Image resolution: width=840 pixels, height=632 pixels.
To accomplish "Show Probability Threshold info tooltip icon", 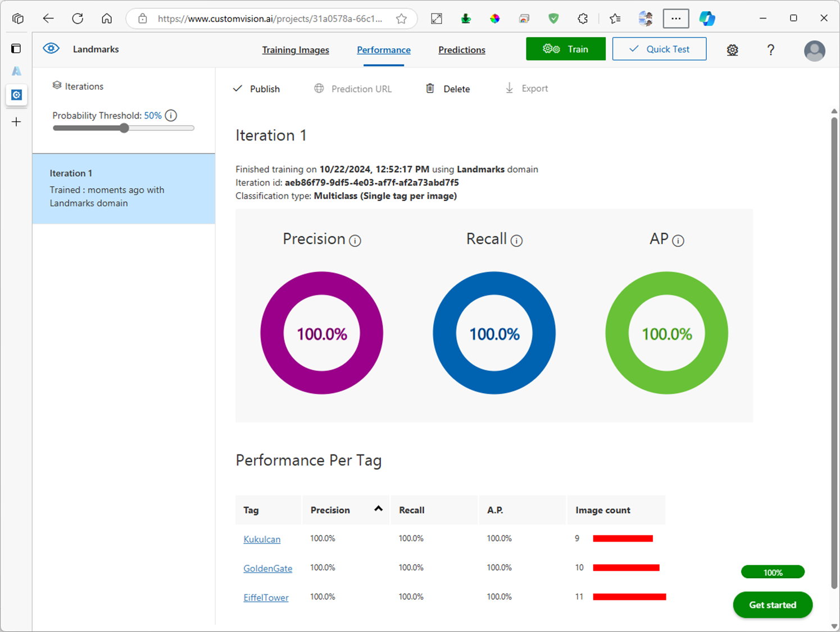I will (171, 116).
